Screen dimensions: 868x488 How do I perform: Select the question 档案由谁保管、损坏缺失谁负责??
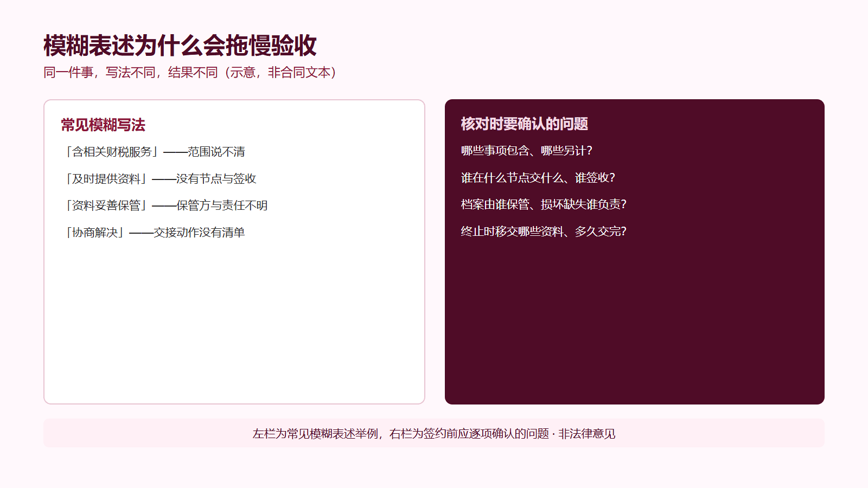[x=544, y=204]
